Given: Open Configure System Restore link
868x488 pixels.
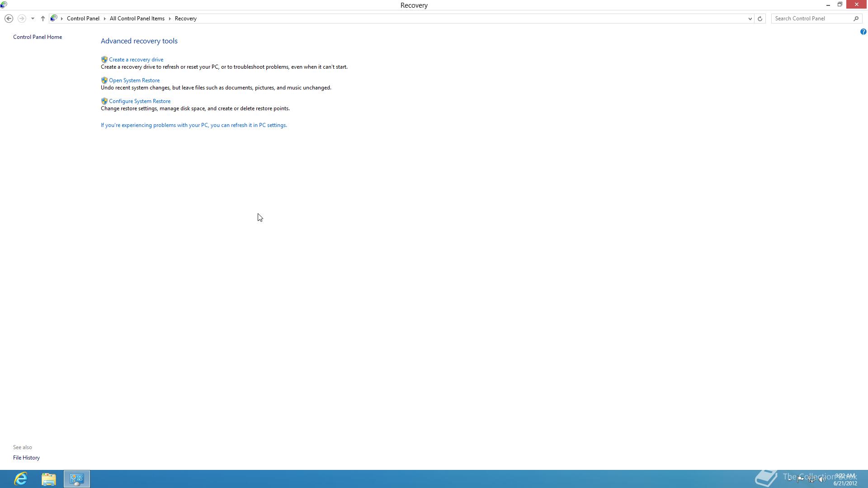Looking at the screenshot, I should click(140, 101).
